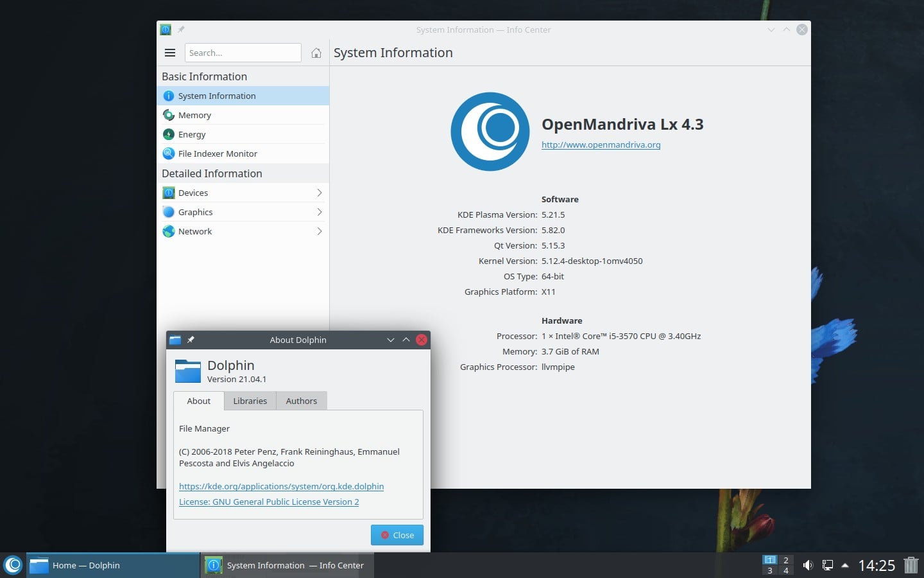This screenshot has height=578, width=924.
Task: Open the Graphics information section
Action: (x=196, y=212)
